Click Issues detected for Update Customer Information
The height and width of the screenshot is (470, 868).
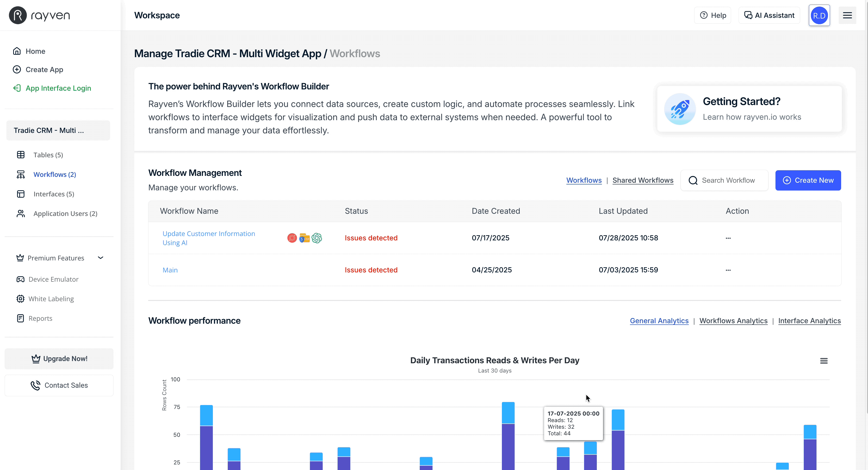[371, 238]
